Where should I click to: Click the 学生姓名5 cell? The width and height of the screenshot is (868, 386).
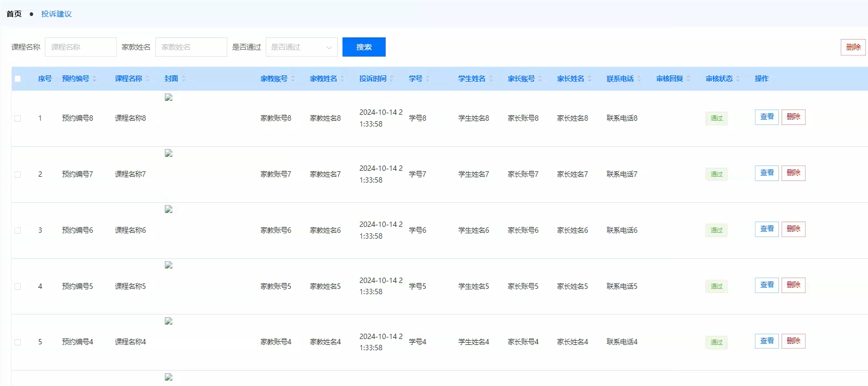click(x=474, y=287)
